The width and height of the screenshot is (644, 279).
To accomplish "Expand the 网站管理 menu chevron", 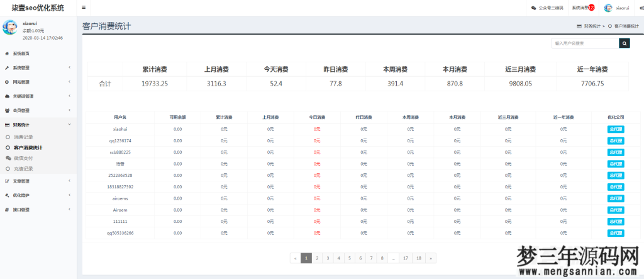I will (69, 82).
